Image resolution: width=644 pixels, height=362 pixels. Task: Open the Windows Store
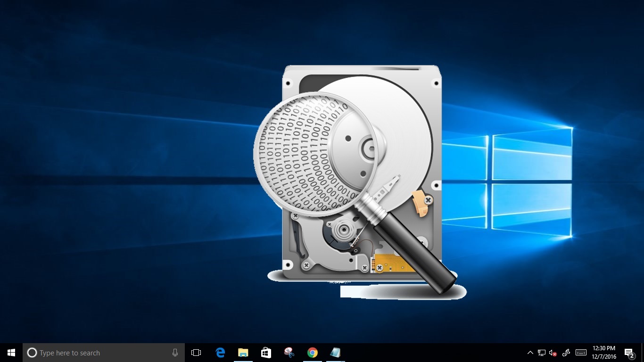coord(266,353)
